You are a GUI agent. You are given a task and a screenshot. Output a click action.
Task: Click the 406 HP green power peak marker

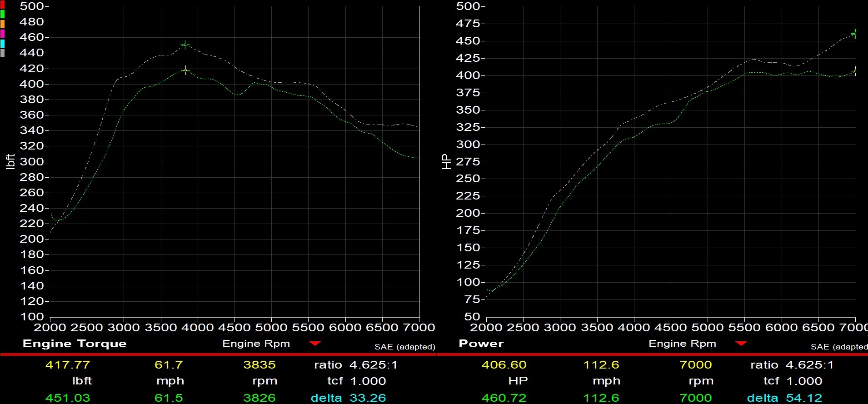854,71
